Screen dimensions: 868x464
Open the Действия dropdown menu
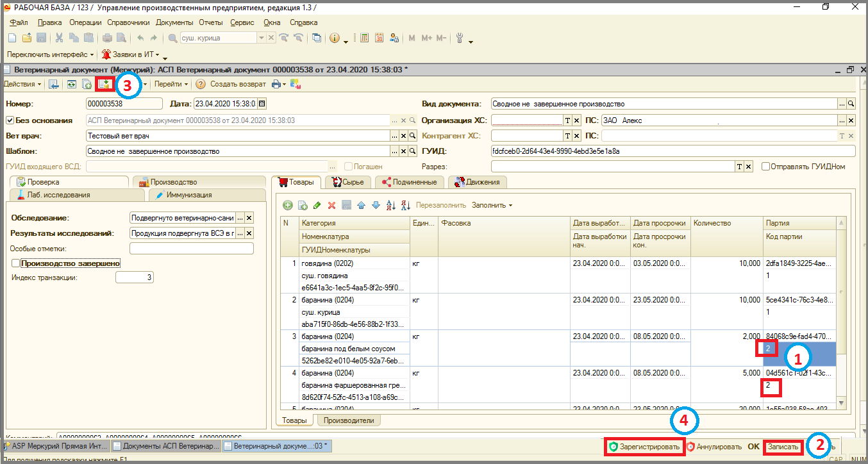[x=22, y=84]
